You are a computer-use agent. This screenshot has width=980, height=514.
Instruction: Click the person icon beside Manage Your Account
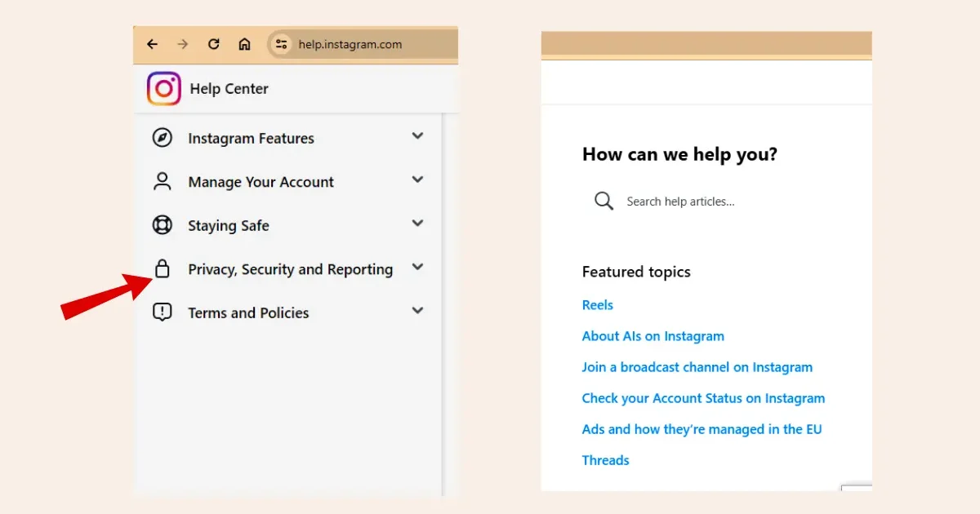pos(162,181)
